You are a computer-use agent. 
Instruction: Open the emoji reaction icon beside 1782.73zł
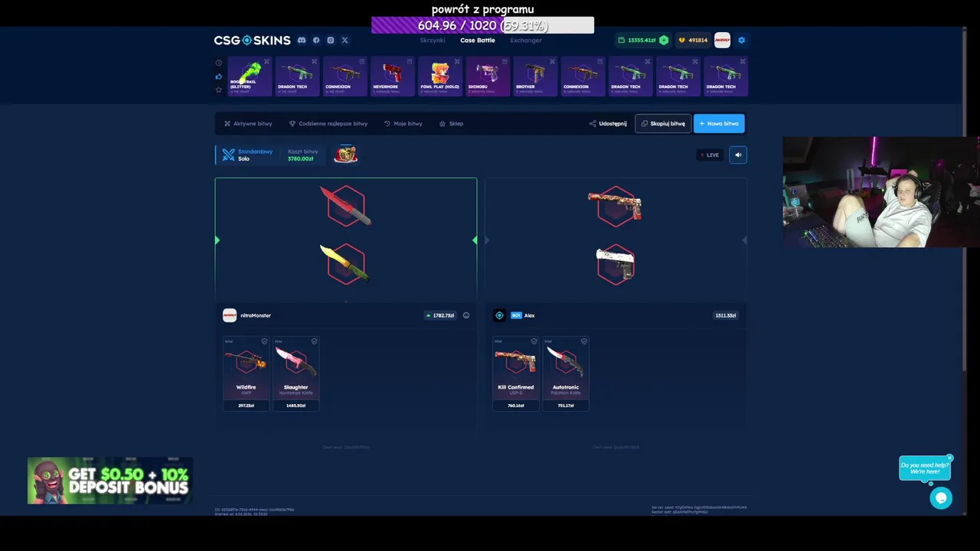pos(466,315)
